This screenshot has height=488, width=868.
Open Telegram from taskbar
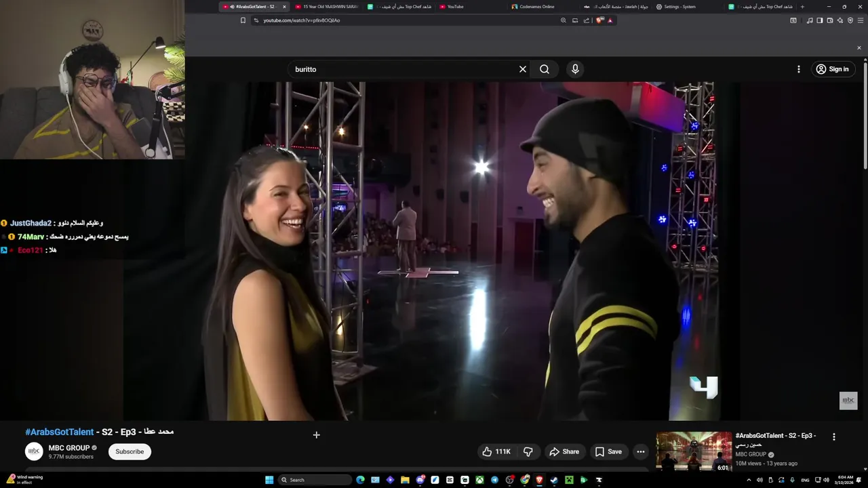point(494,480)
